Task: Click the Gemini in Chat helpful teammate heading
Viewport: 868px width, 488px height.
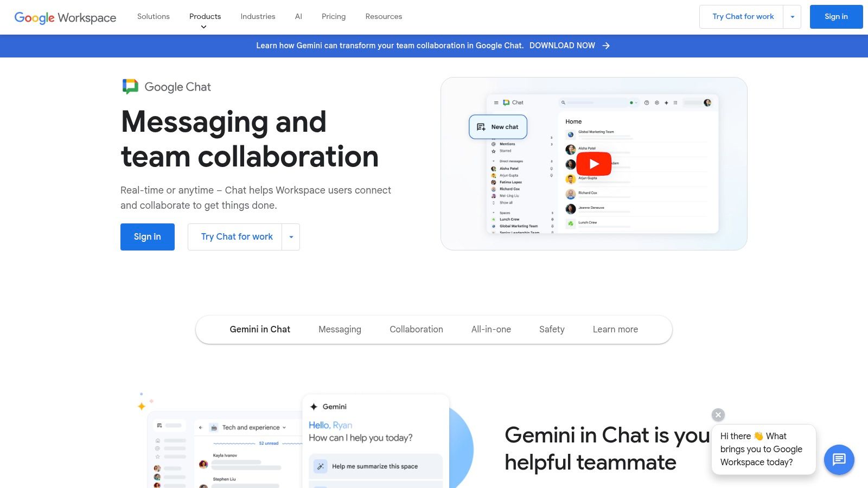Action: click(x=607, y=449)
